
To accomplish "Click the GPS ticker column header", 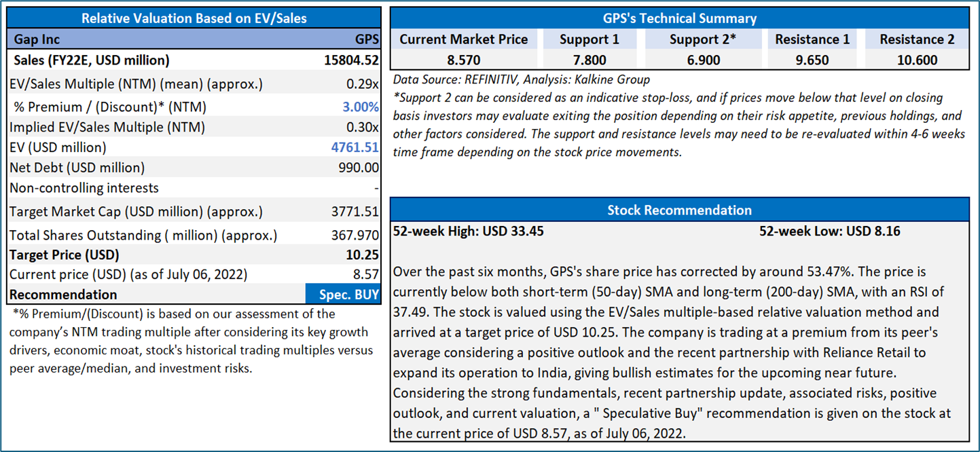I will tap(367, 39).
